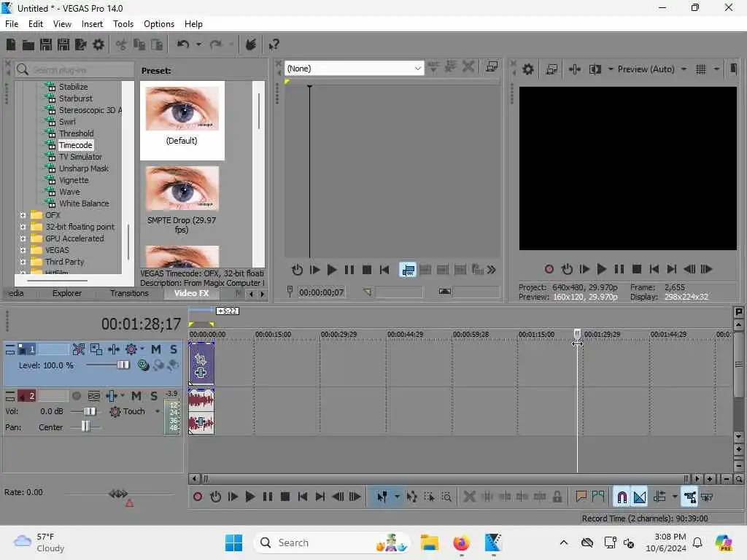Open Touch automation mode dropdown

tap(158, 411)
